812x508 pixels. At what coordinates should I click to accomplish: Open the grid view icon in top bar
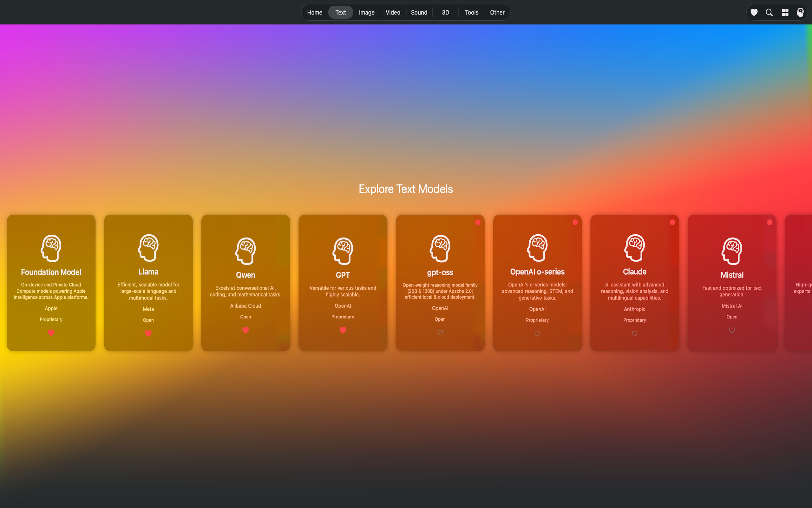pos(785,12)
